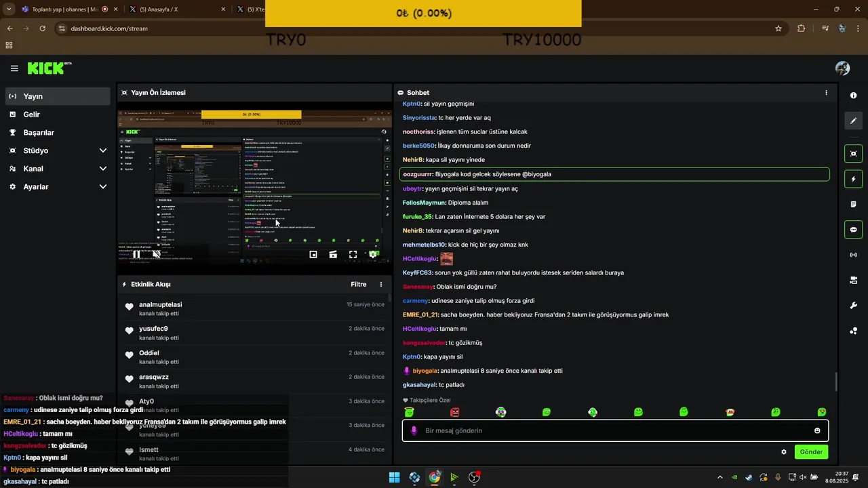Click the broadcast signal icon in right sidebar

(x=853, y=255)
